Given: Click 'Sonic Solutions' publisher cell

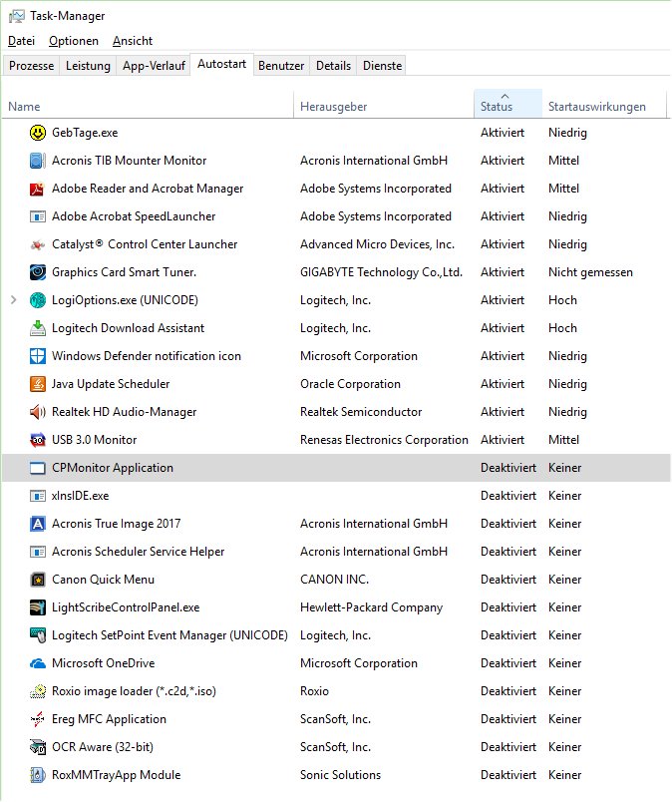Looking at the screenshot, I should click(x=340, y=775).
